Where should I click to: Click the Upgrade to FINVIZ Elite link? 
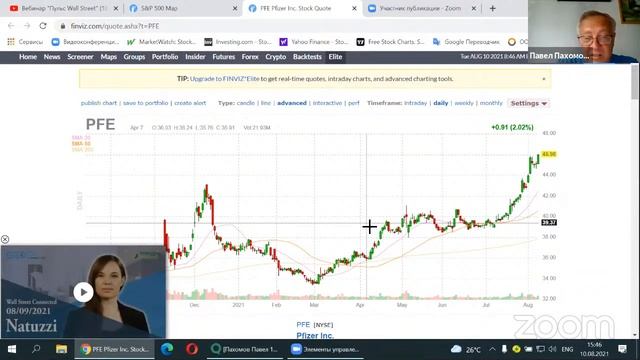pyautogui.click(x=224, y=79)
